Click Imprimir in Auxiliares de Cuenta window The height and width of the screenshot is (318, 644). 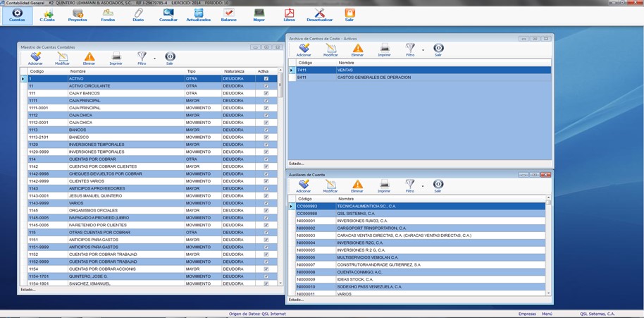tap(384, 186)
